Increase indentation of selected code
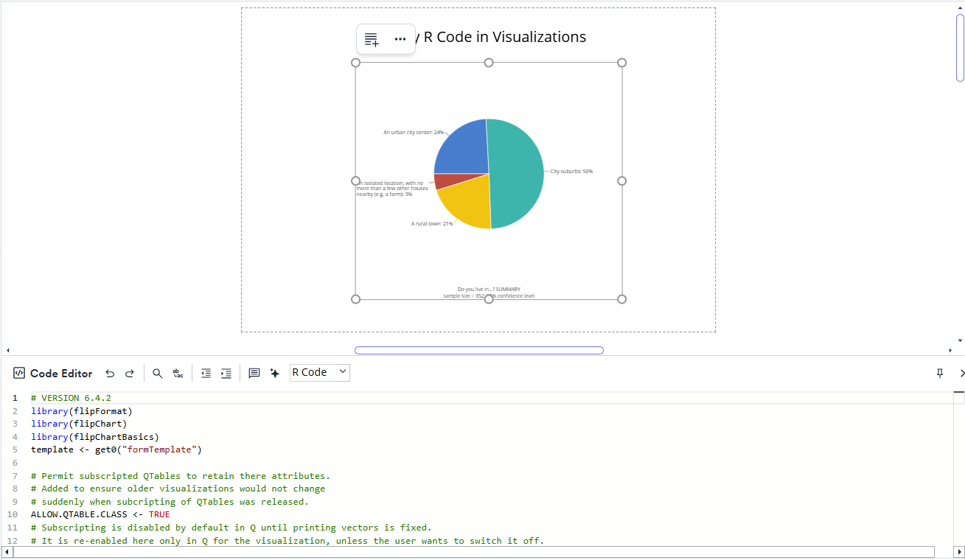Image resolution: width=965 pixels, height=560 pixels. click(x=226, y=373)
